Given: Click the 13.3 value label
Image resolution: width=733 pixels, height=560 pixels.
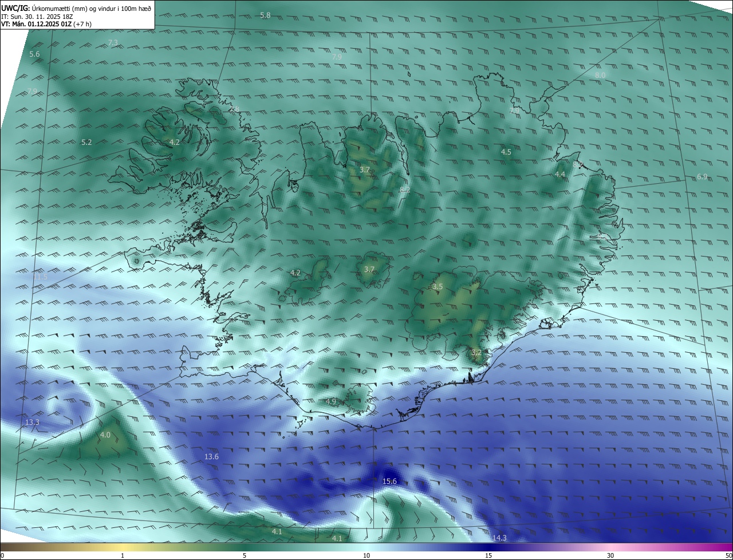Looking at the screenshot, I should [x=33, y=423].
